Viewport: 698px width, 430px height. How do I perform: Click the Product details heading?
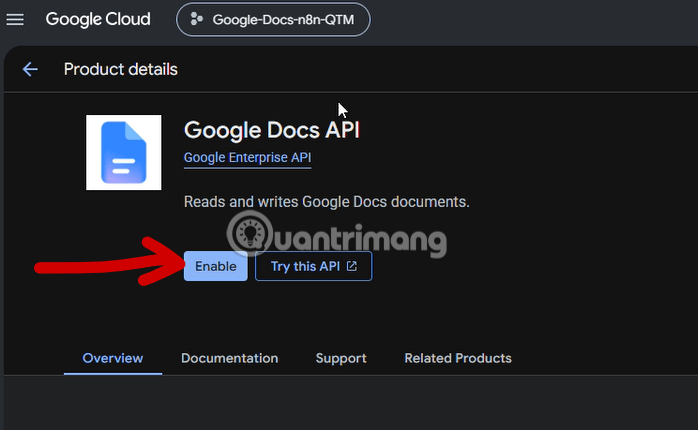click(121, 69)
